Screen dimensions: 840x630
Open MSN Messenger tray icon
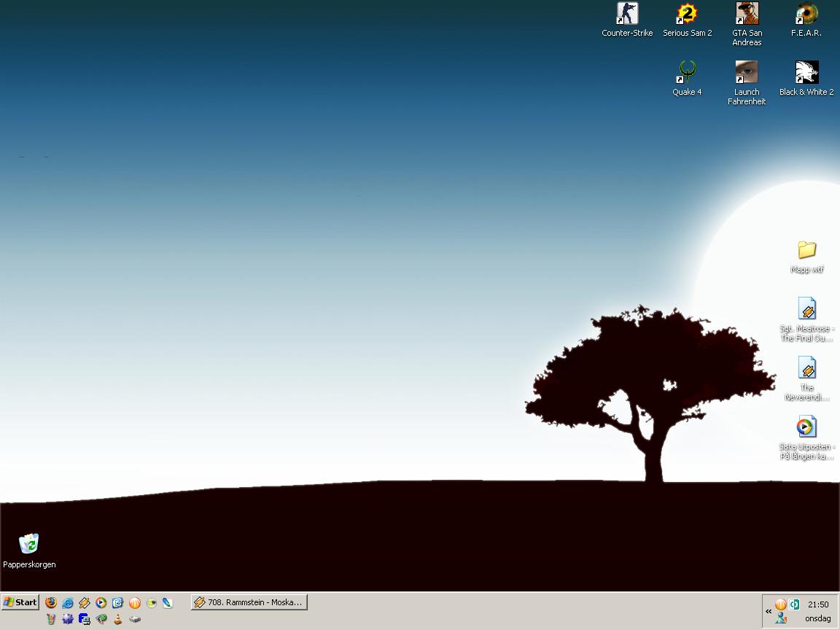click(x=781, y=618)
